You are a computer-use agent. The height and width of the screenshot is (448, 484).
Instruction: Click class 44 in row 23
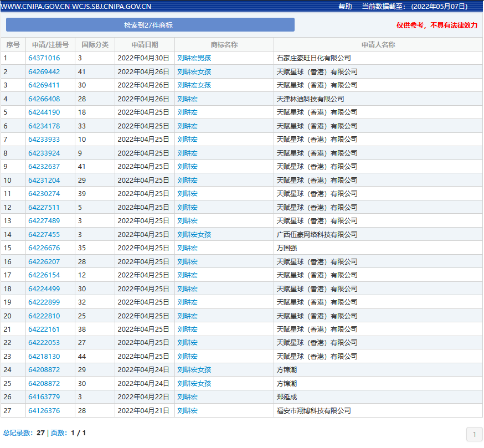click(x=82, y=357)
